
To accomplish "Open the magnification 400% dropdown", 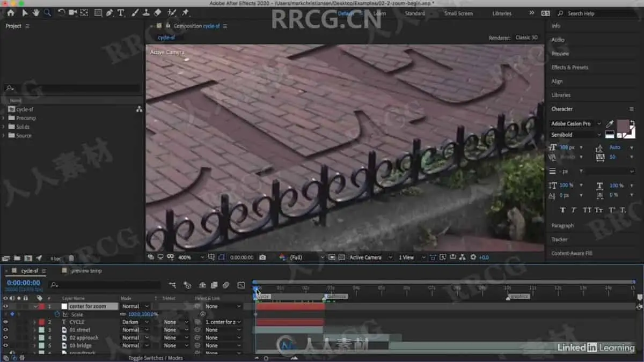I will pyautogui.click(x=191, y=257).
